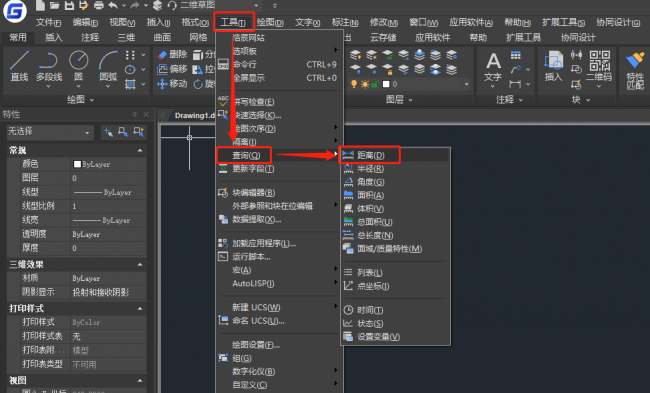
Task: Choose 总长度(N) total length
Action: (395, 235)
